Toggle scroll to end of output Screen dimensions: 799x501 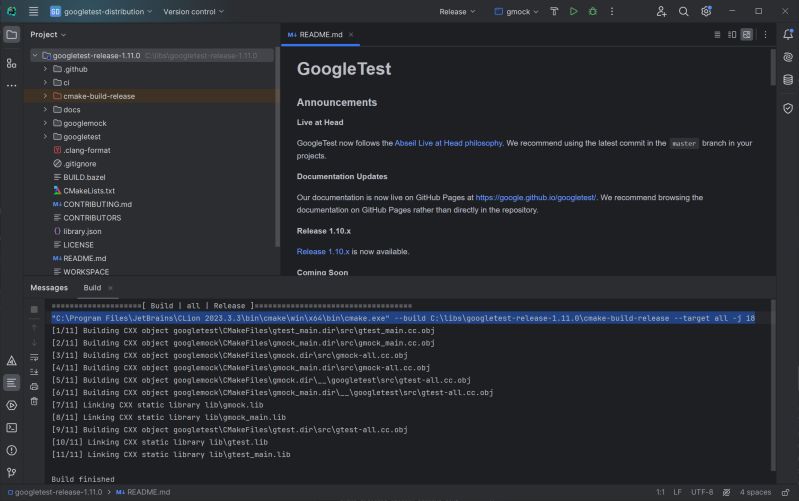click(34, 372)
